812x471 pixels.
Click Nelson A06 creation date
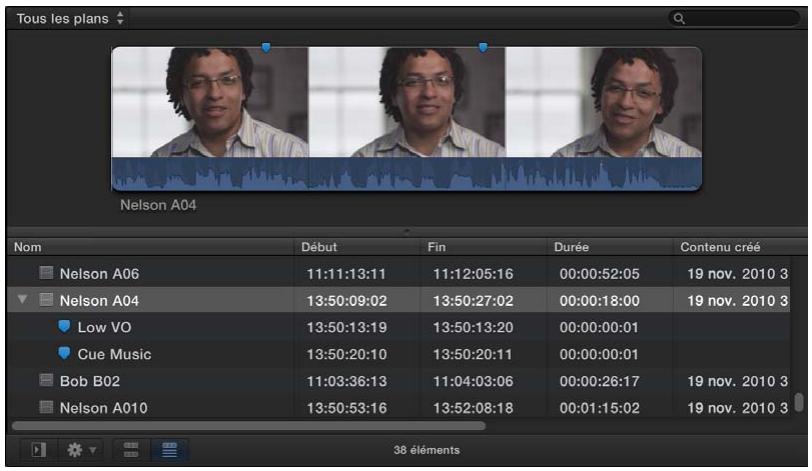click(x=737, y=274)
